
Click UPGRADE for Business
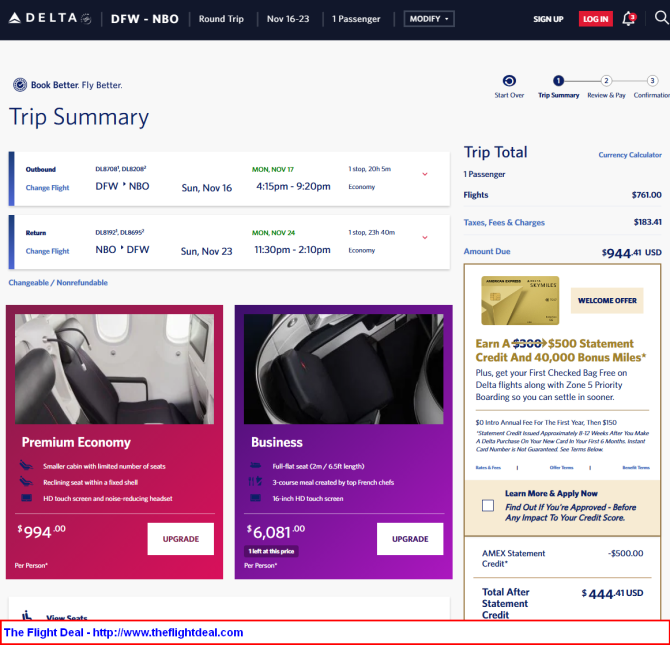(410, 539)
